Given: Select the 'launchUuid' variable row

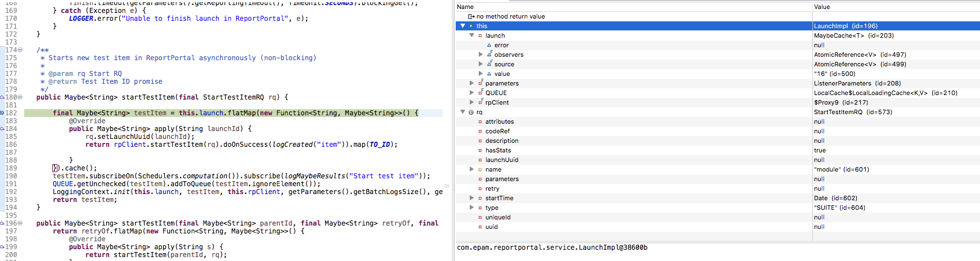Looking at the screenshot, I should [717, 160].
